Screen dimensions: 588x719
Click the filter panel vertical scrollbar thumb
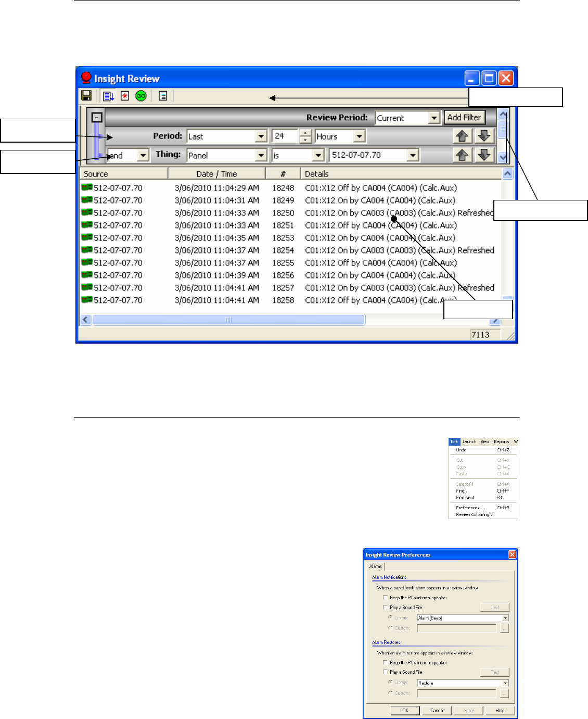(x=503, y=129)
